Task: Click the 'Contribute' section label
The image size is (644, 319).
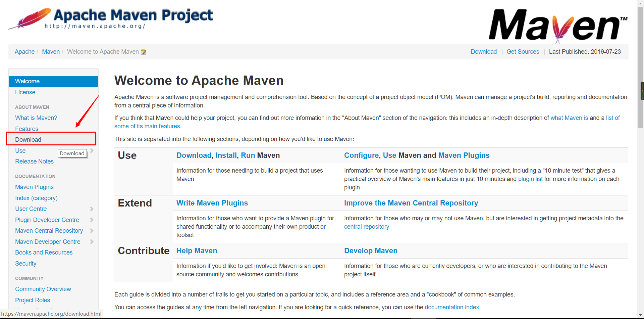Action: click(144, 251)
